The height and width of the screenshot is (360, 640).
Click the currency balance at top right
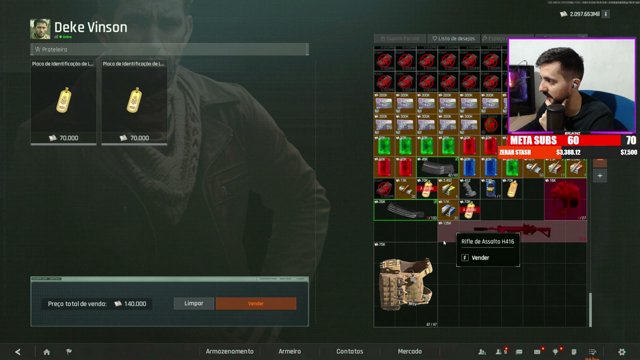click(580, 14)
